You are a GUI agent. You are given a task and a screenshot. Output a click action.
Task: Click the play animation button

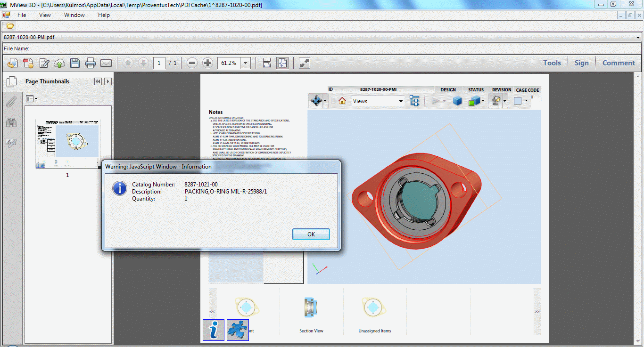pos(436,101)
